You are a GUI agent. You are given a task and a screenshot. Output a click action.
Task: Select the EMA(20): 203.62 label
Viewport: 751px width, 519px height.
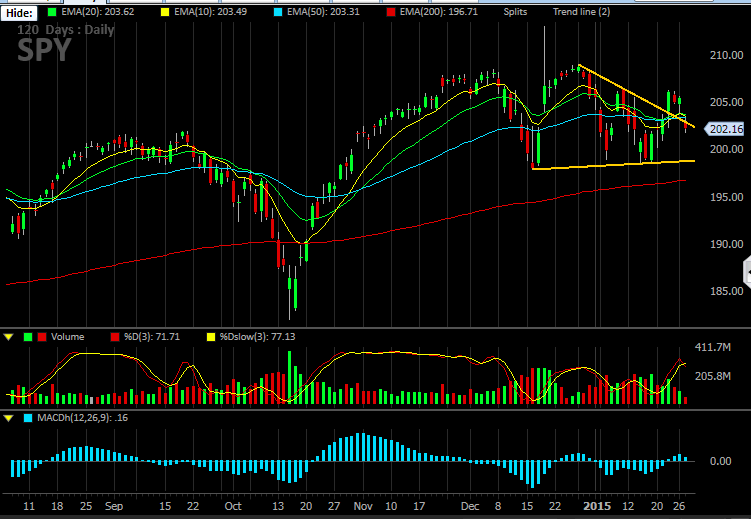(98, 12)
